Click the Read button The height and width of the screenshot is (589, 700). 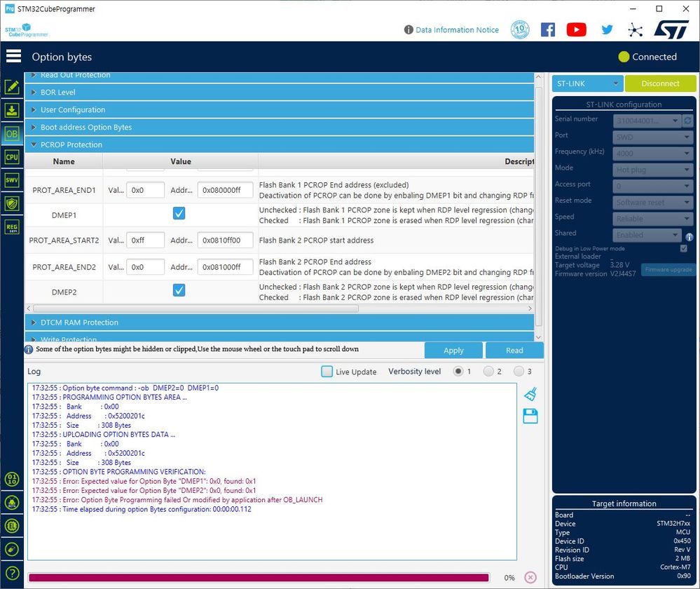[514, 351]
